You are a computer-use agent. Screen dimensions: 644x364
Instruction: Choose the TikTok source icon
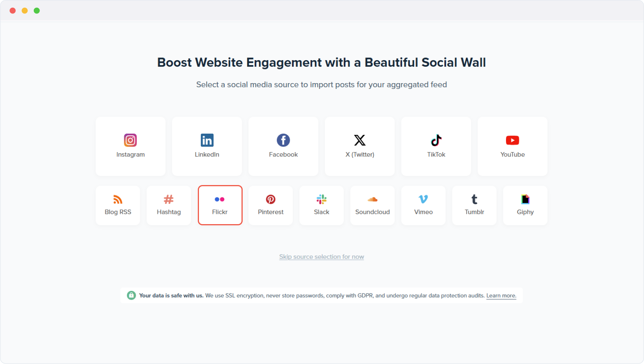436,140
